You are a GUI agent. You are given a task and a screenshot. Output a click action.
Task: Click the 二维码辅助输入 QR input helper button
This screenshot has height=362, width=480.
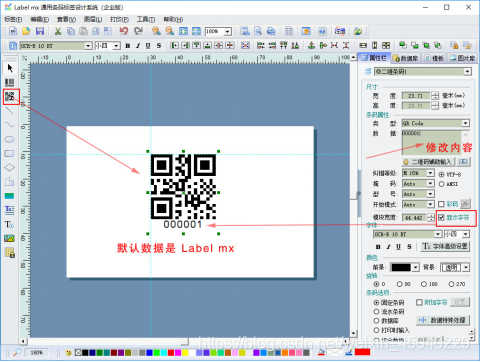pos(428,162)
